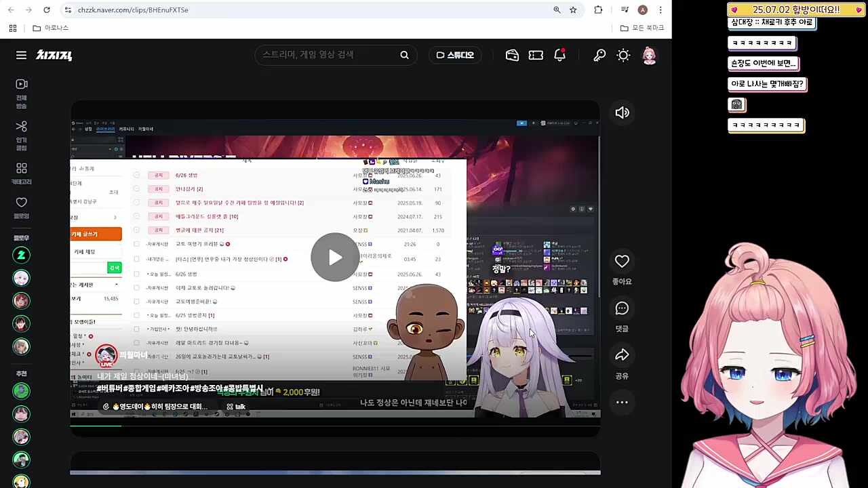Open the #방송조아 hashtag
Image resolution: width=868 pixels, height=488 pixels.
pos(206,388)
